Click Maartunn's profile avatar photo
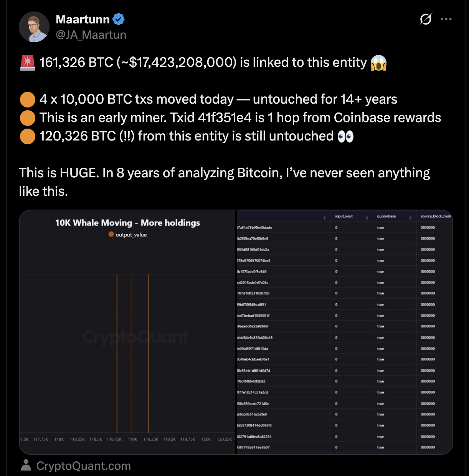Image resolution: width=469 pixels, height=476 pixels. coord(34,27)
